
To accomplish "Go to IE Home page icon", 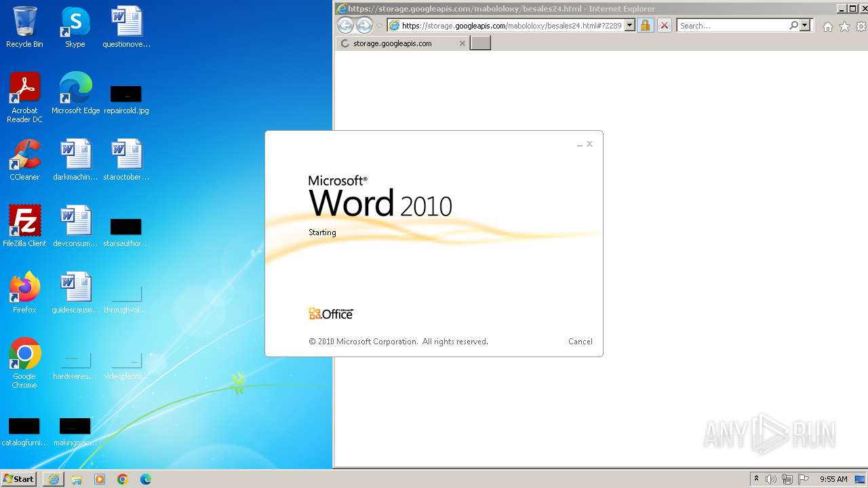I will point(827,26).
